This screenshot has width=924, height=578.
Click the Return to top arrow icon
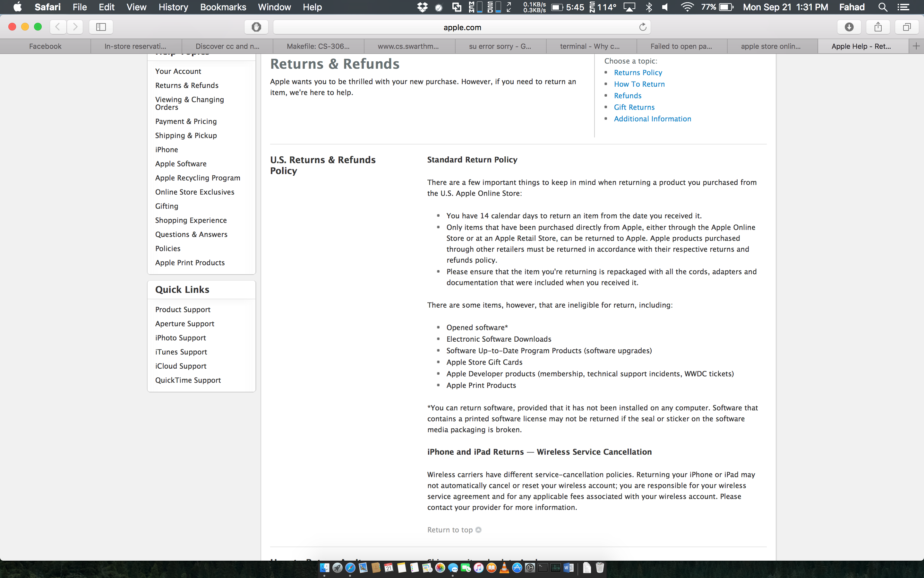(x=478, y=530)
